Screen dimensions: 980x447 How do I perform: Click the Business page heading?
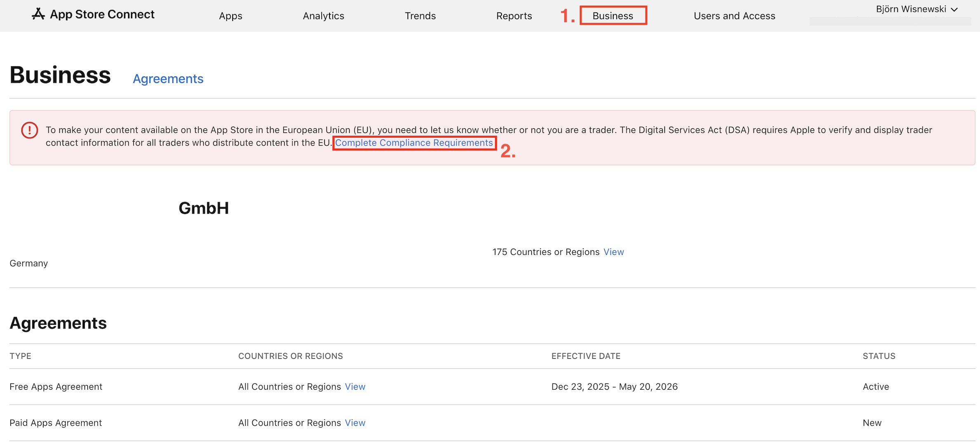[60, 75]
